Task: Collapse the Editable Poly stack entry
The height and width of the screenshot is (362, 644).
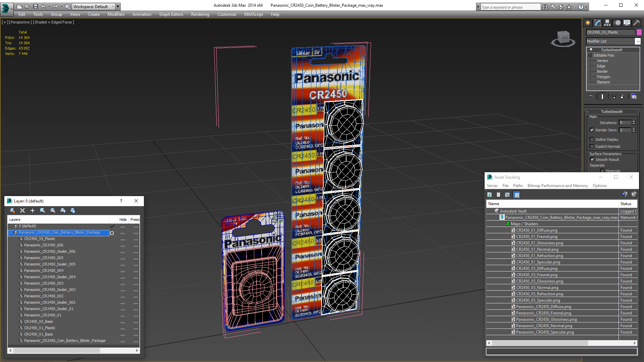Action: click(590, 55)
